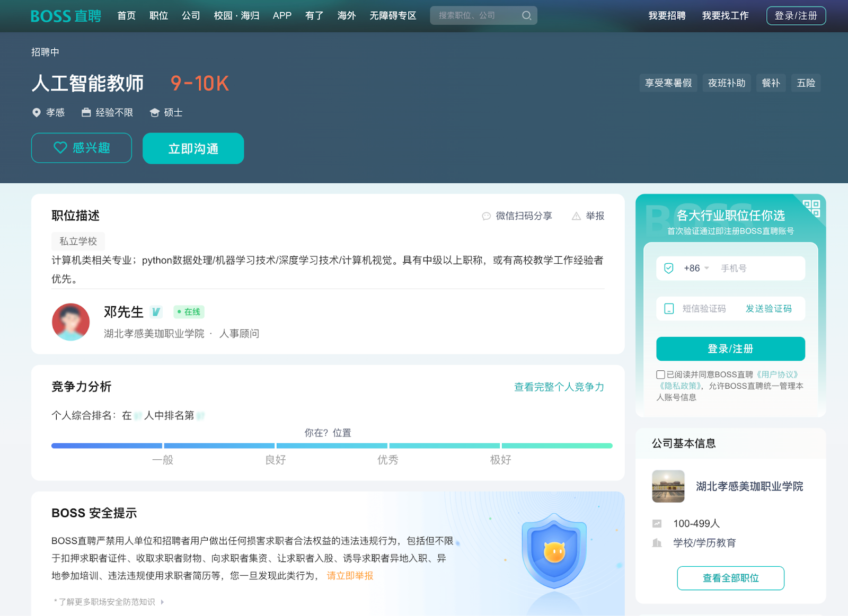Open recruiter 邓先生's avatar

pyautogui.click(x=70, y=322)
